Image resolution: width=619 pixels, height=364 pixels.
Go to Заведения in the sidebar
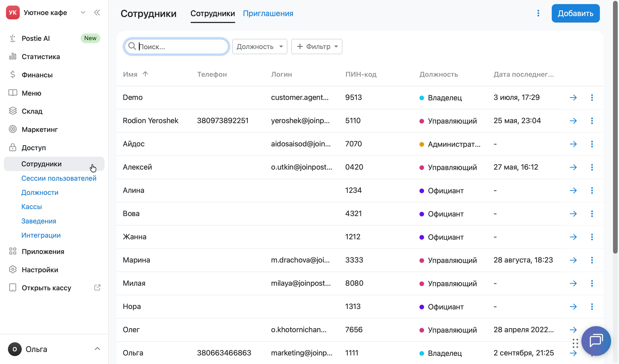[x=38, y=221]
